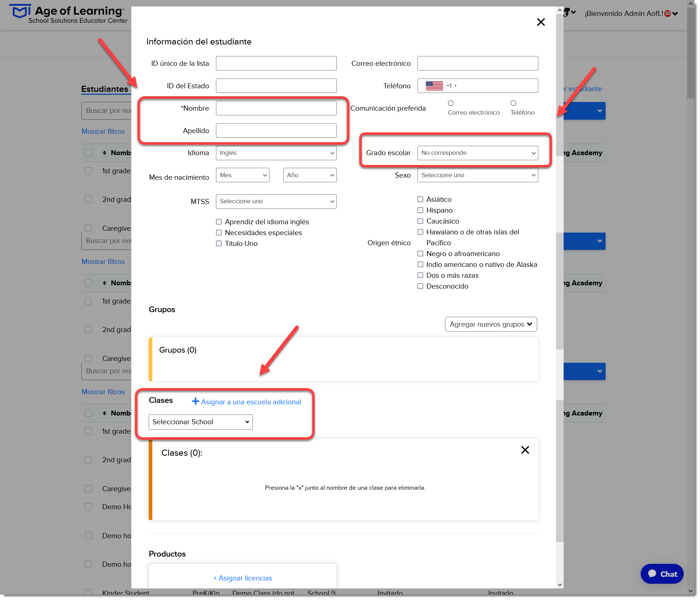The height and width of the screenshot is (600, 700).
Task: Open the Grado escolar dropdown
Action: (478, 153)
